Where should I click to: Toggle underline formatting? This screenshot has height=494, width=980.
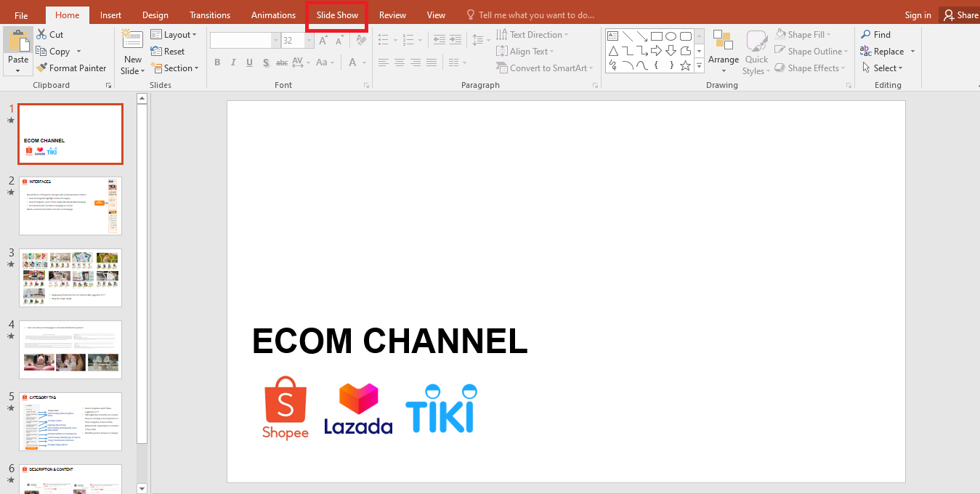[248, 62]
